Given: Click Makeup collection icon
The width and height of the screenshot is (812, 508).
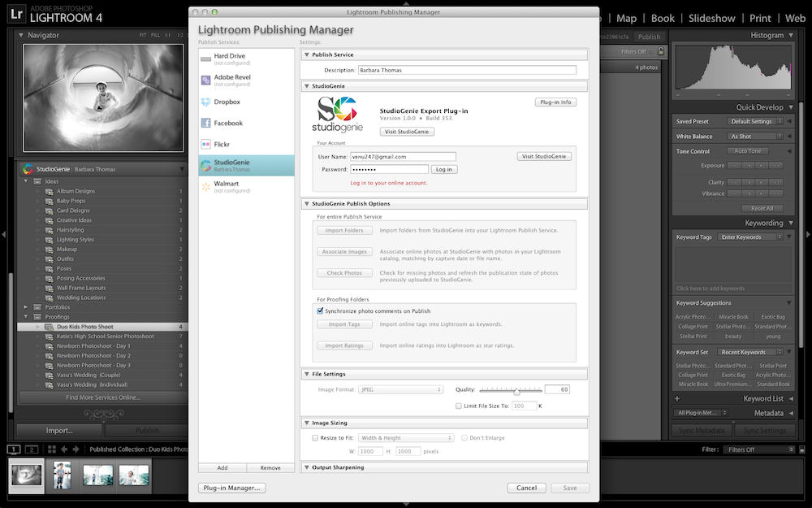Looking at the screenshot, I should pyautogui.click(x=49, y=250).
